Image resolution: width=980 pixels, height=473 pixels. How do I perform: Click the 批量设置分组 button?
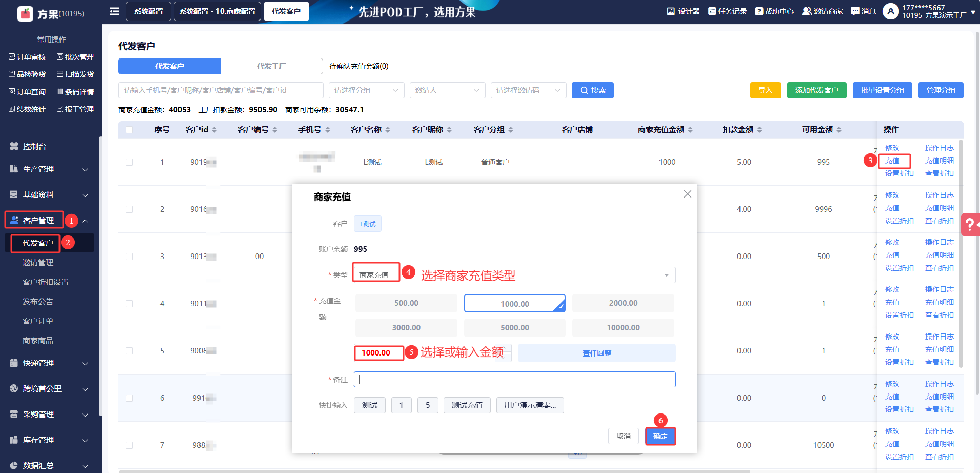pyautogui.click(x=883, y=90)
